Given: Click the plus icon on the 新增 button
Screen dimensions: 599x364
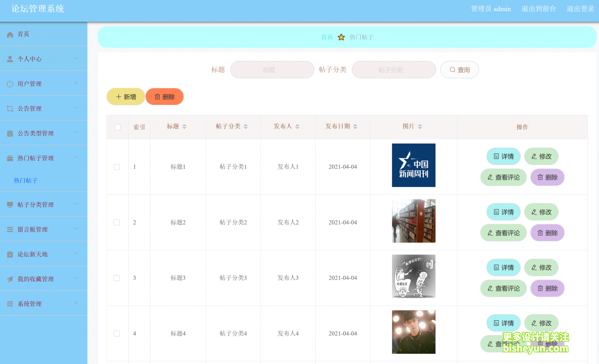Looking at the screenshot, I should 119,96.
